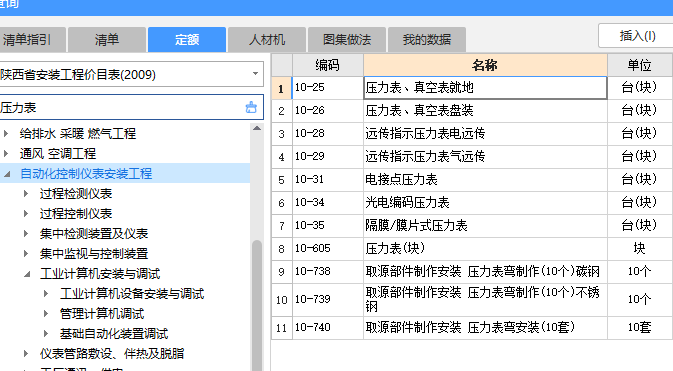This screenshot has width=673, height=371.
Task: Select row 光电编码压力表
Action: tap(485, 203)
